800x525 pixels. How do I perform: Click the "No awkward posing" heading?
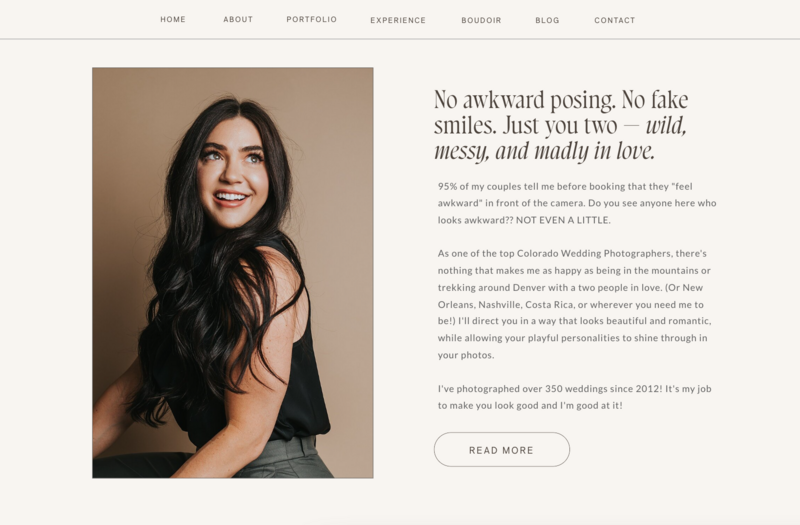[x=561, y=126]
